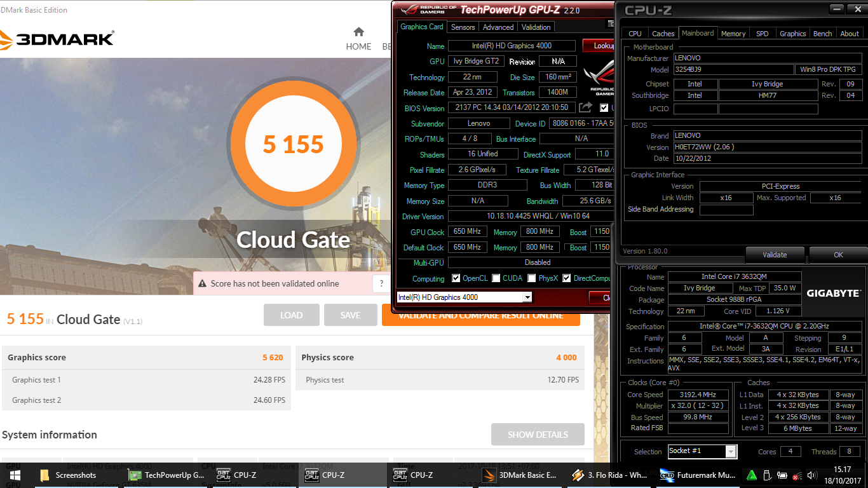The height and width of the screenshot is (488, 868).
Task: Click the CPU-Z Validate button
Action: pos(775,254)
